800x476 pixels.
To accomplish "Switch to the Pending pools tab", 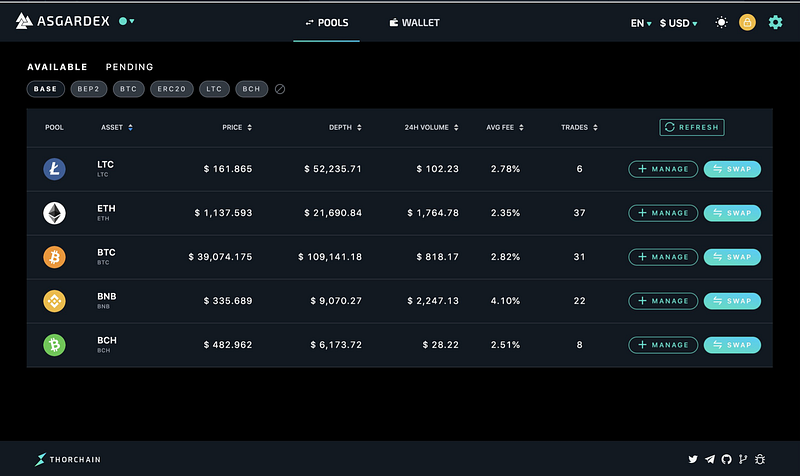I will click(x=130, y=67).
